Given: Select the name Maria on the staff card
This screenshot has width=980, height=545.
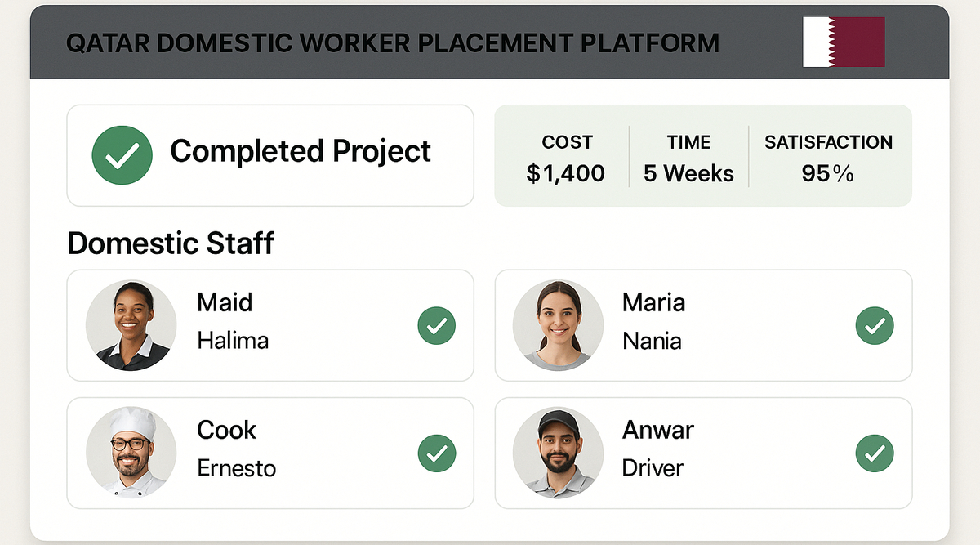Looking at the screenshot, I should tap(653, 302).
